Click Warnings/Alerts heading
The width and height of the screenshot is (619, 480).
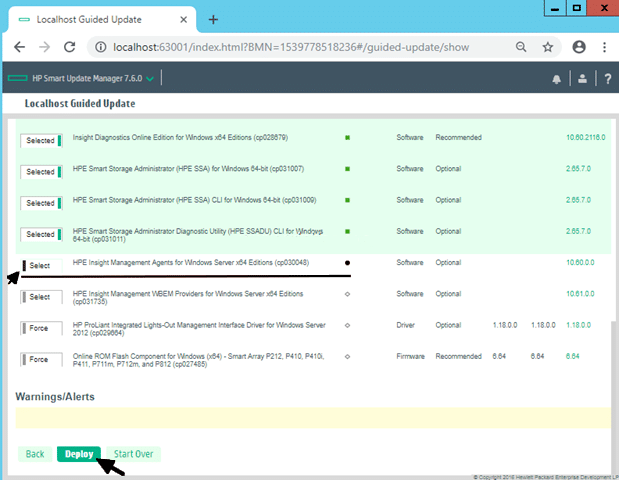pyautogui.click(x=55, y=397)
